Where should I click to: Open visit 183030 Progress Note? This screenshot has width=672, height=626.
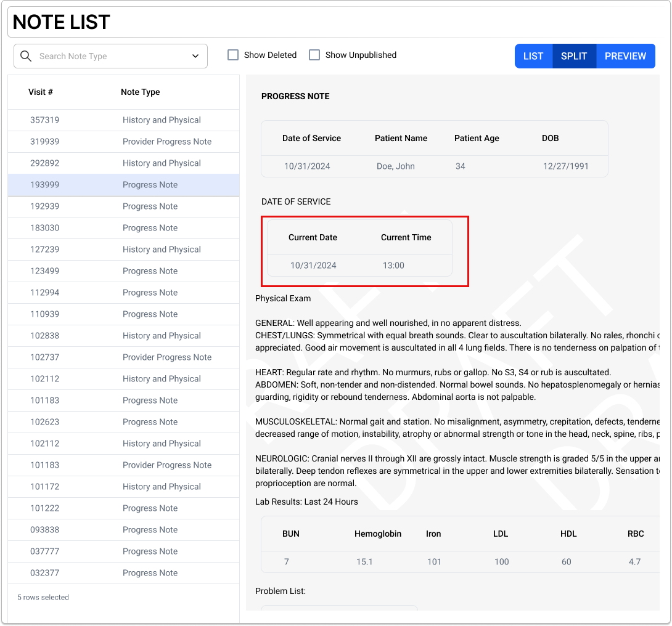123,228
